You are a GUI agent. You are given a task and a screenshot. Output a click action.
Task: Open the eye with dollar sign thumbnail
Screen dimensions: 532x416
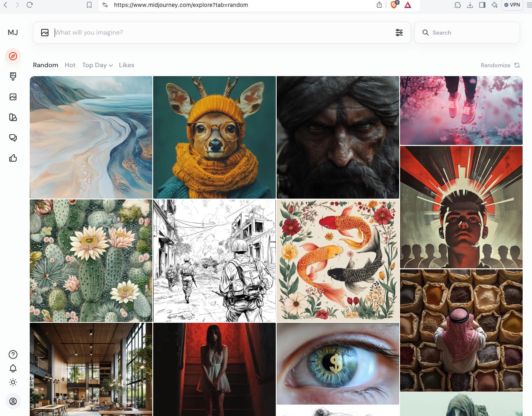pyautogui.click(x=338, y=363)
